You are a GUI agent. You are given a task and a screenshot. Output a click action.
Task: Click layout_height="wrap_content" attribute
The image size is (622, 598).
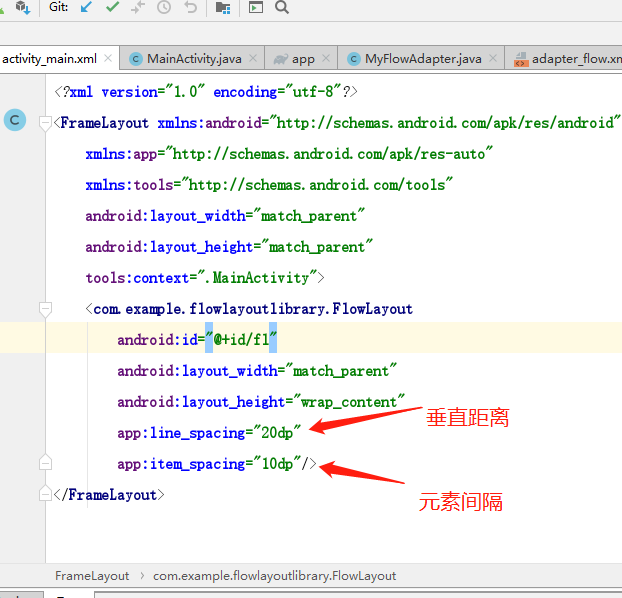pyautogui.click(x=261, y=402)
